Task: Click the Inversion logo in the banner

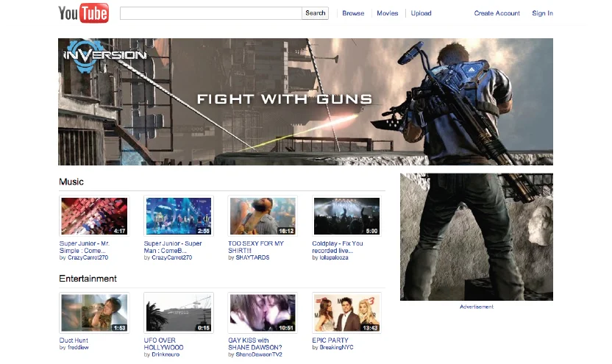Action: coord(104,56)
